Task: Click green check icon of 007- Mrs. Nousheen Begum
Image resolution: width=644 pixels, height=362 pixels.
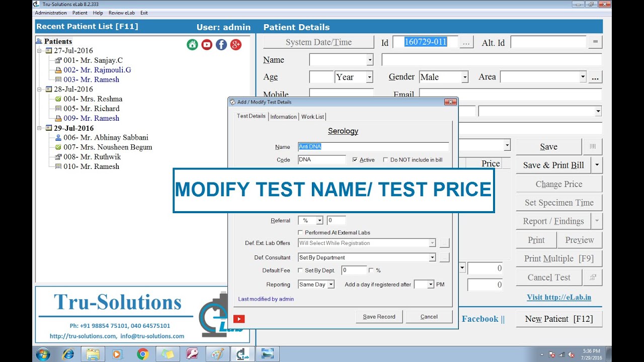Action: pos(58,147)
